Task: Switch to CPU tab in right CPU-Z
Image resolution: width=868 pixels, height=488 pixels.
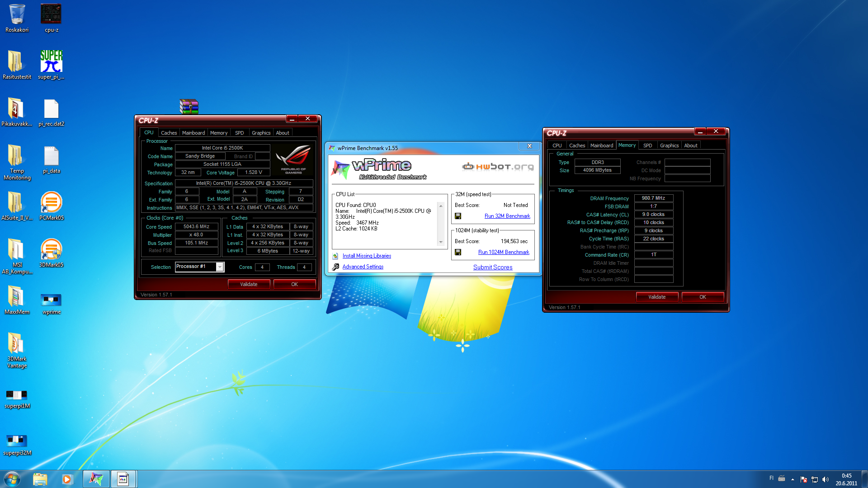Action: (x=557, y=145)
